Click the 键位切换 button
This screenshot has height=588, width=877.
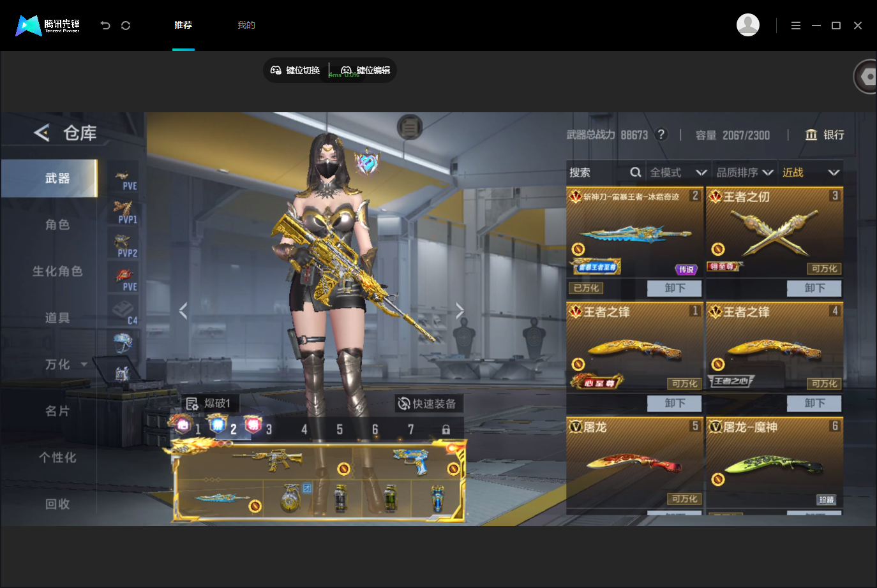pos(296,70)
